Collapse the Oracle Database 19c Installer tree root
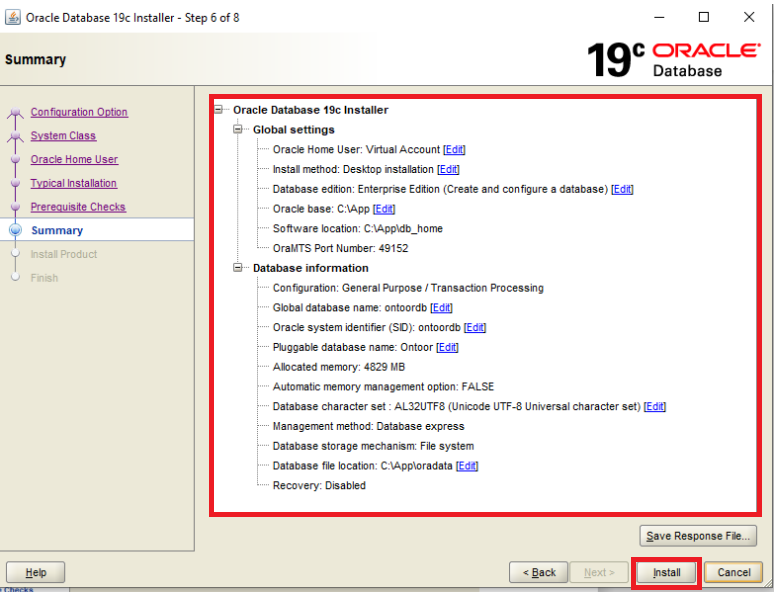The width and height of the screenshot is (777, 594). 219,110
